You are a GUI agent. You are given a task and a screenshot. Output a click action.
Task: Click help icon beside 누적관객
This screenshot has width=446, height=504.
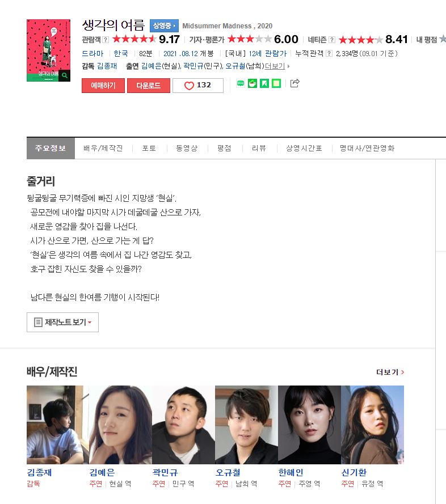click(x=329, y=53)
